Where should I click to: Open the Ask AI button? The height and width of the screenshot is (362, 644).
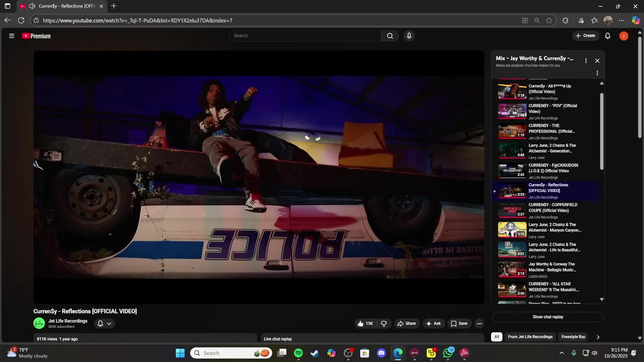click(433, 323)
